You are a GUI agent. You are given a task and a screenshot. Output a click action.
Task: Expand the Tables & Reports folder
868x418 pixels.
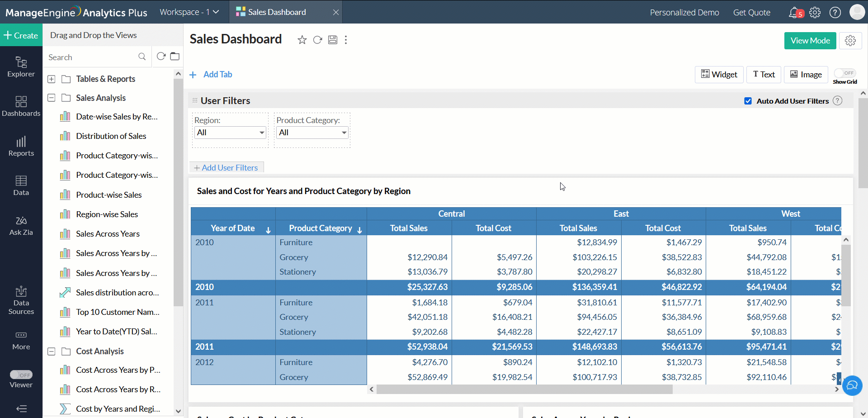pos(51,79)
